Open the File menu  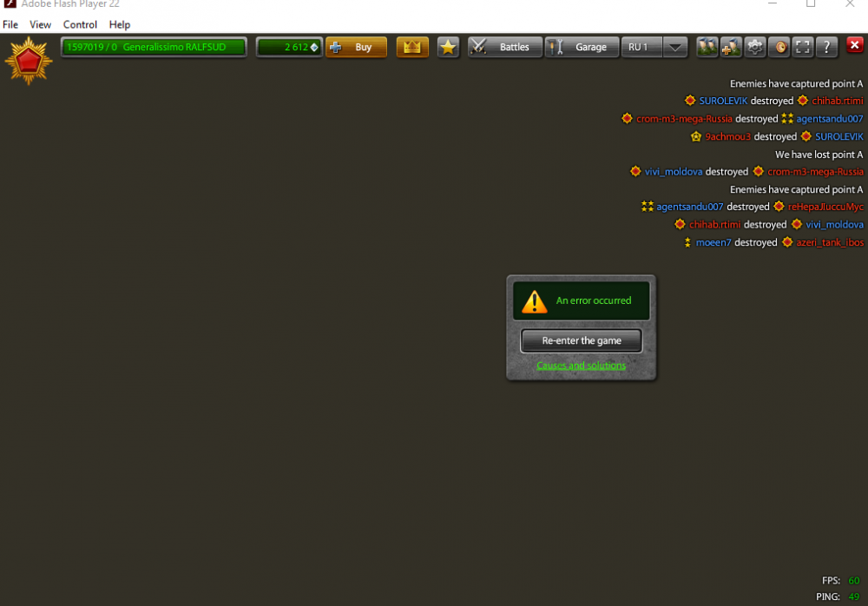tap(10, 24)
